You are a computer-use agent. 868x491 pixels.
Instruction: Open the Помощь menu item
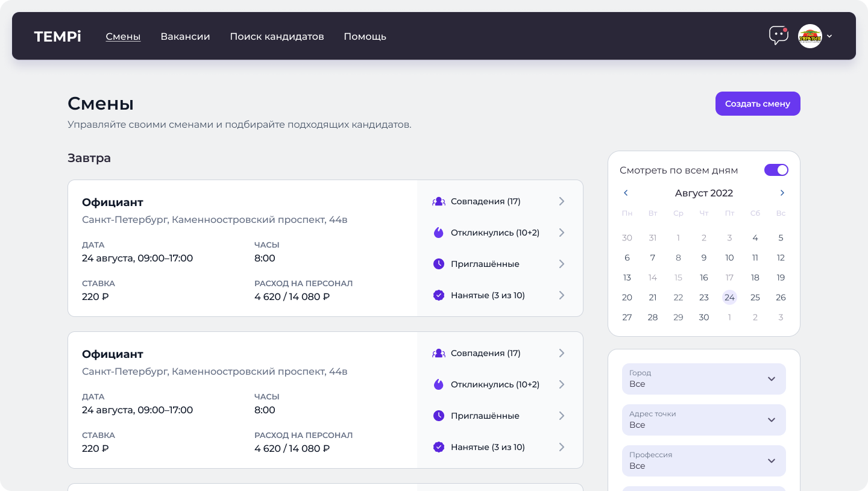pos(365,36)
